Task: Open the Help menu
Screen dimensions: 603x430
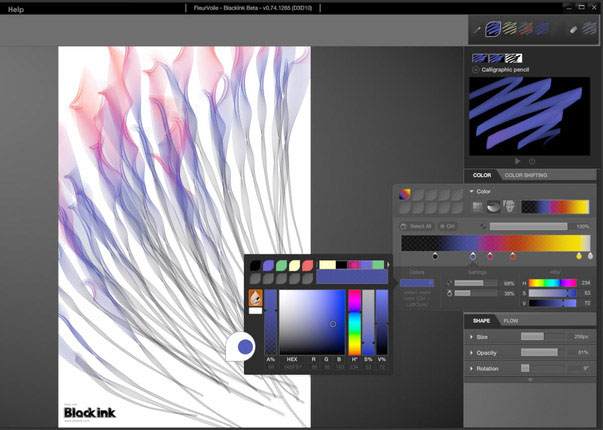Action: (x=15, y=9)
